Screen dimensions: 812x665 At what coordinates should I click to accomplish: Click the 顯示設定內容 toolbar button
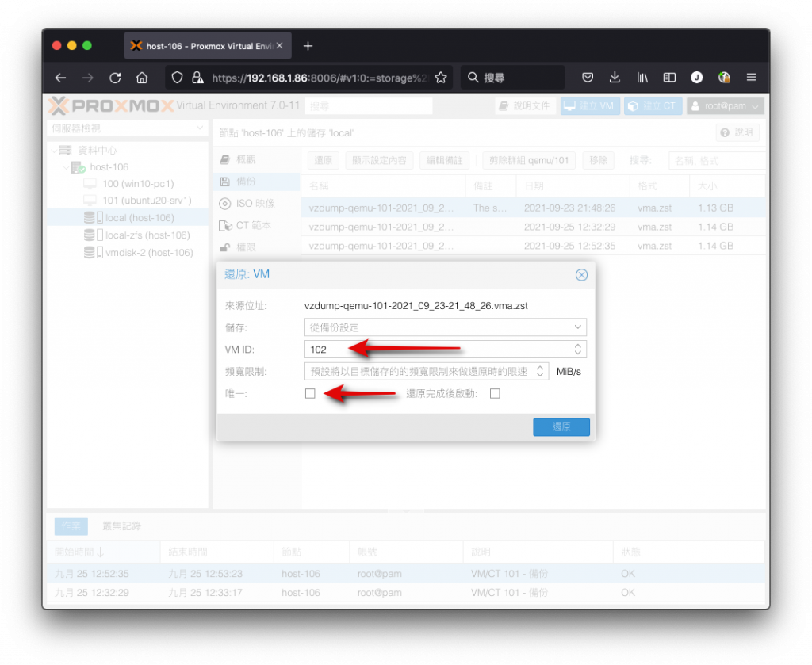379,160
